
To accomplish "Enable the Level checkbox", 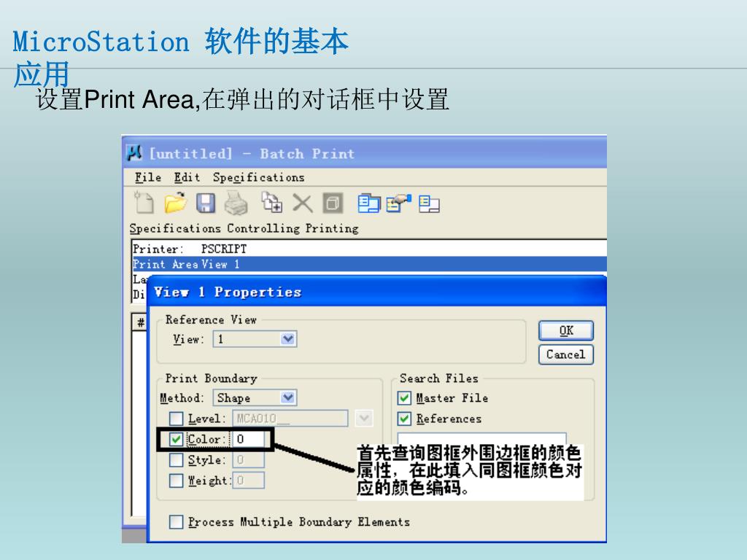I will [177, 419].
